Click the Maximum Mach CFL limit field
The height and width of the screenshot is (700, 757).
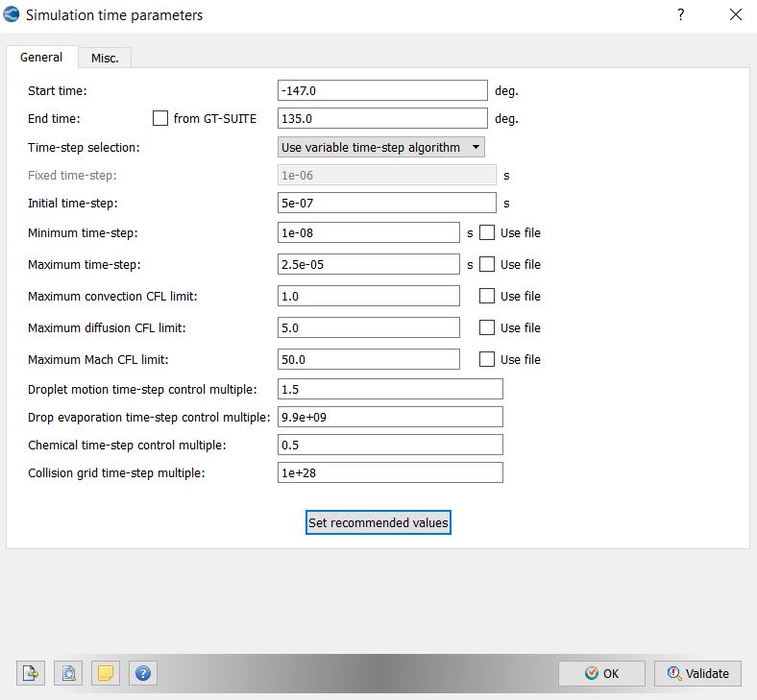[368, 359]
